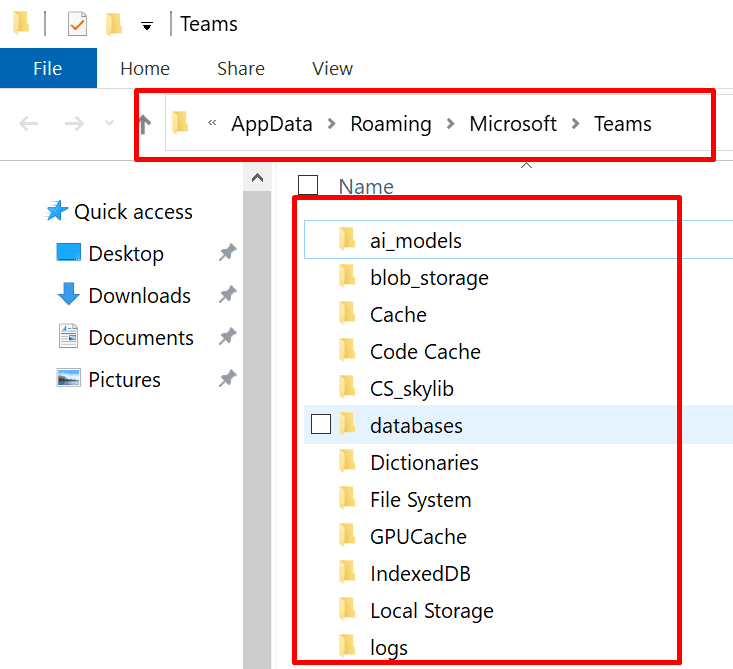Click the Cache folder icon
The image size is (733, 669).
347,312
